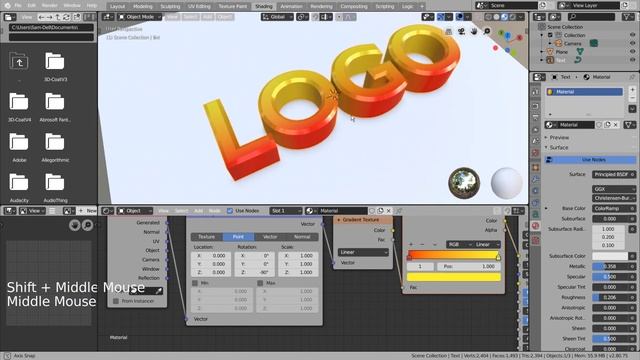Image resolution: width=640 pixels, height=360 pixels.
Task: Add a material slot with plus button
Action: [x=632, y=89]
